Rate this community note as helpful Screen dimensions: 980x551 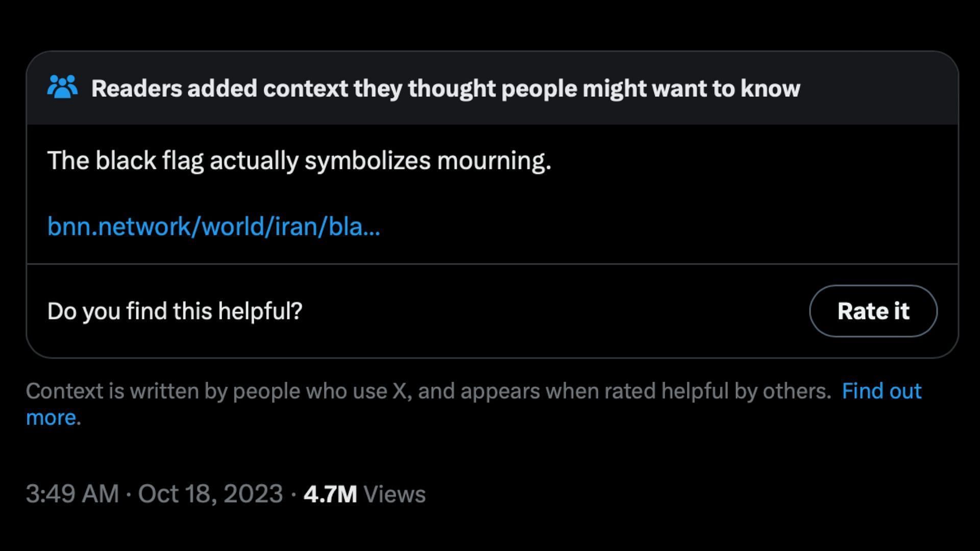(873, 311)
